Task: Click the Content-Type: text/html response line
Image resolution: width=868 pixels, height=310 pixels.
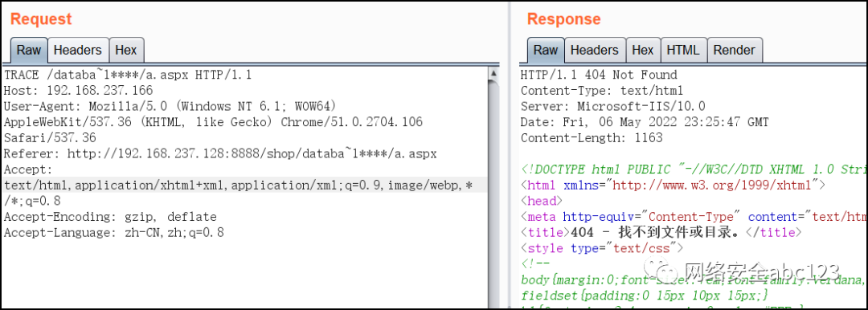Action: [602, 90]
